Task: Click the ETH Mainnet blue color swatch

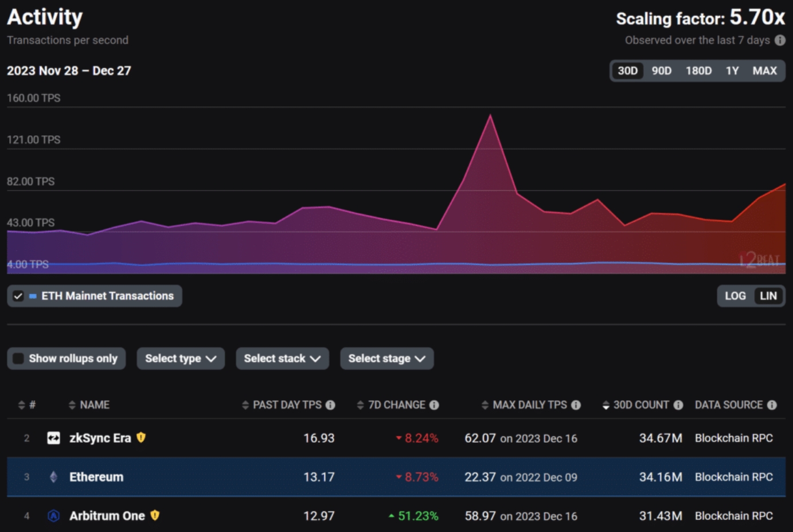Action: coord(33,296)
